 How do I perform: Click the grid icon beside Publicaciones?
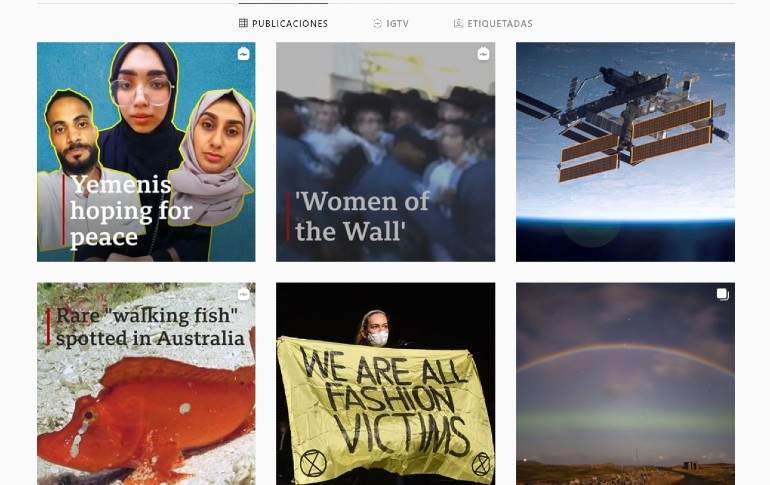coord(243,23)
